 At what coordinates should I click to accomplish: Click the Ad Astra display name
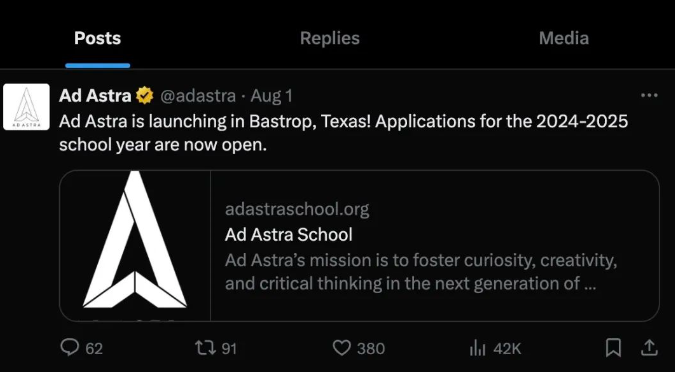coord(95,96)
